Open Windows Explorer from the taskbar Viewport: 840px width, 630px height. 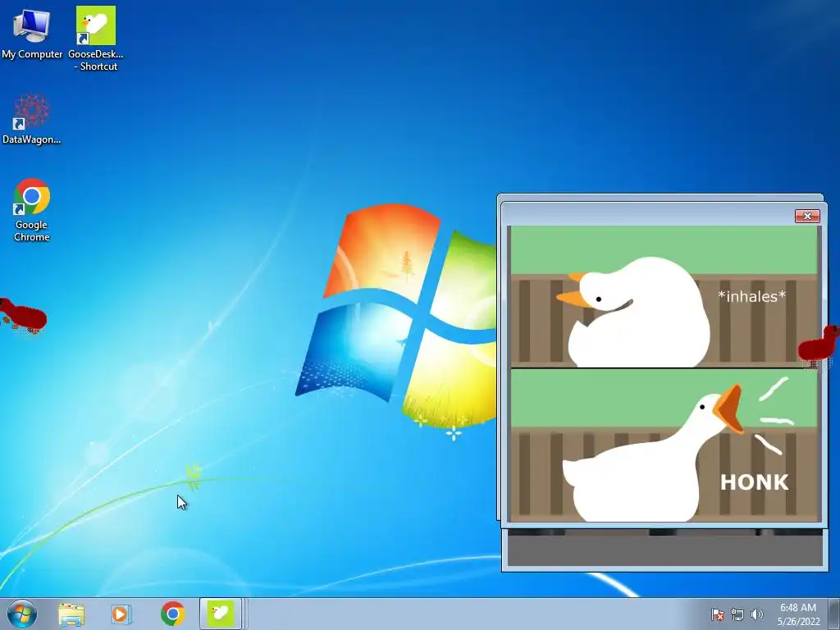(x=71, y=614)
